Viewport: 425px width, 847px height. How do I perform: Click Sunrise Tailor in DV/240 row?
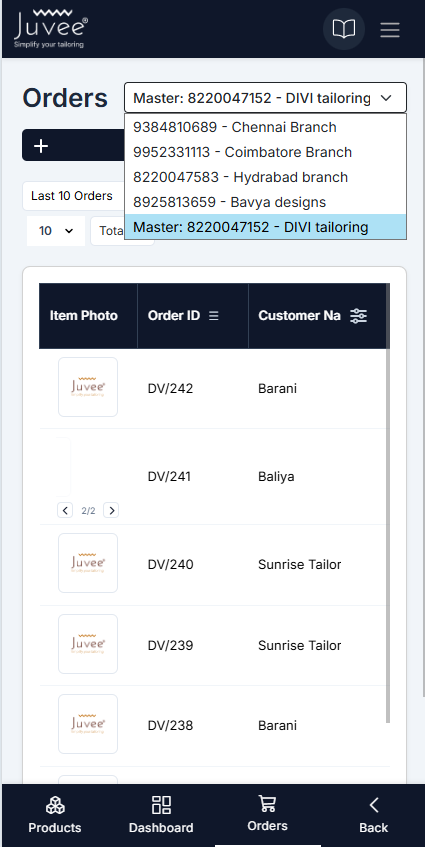300,564
